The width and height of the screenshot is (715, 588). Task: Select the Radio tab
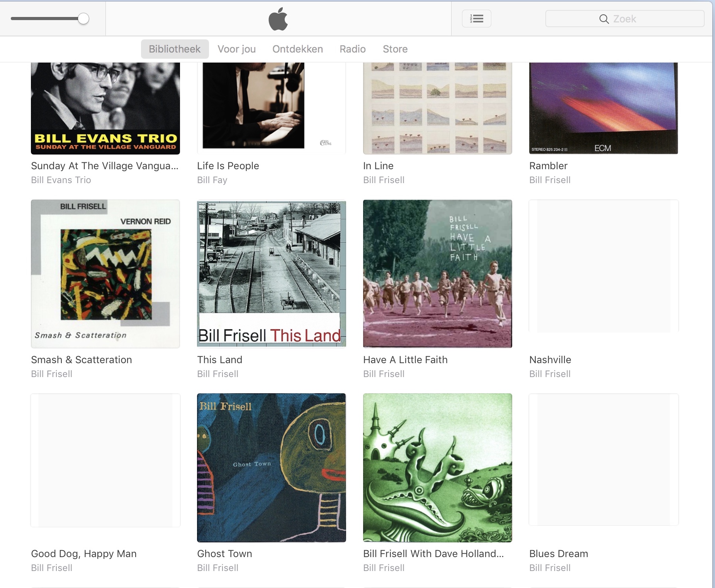[353, 49]
